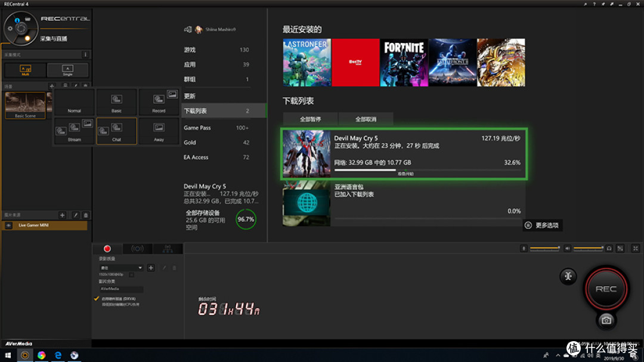Open 更多选项 more options

pyautogui.click(x=543, y=225)
